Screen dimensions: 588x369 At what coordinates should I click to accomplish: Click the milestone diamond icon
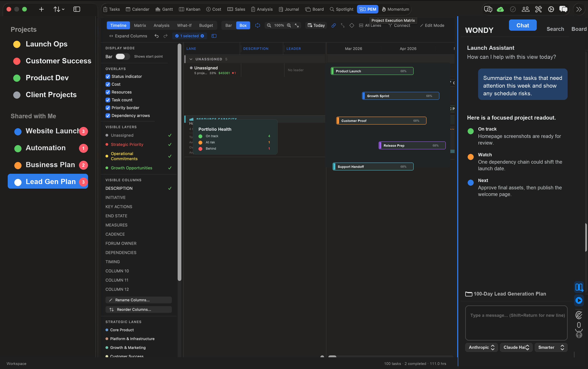352,25
